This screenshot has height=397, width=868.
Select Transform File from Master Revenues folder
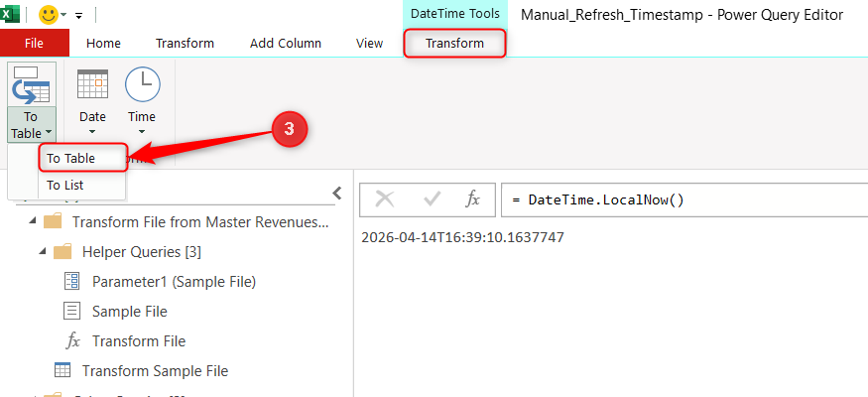(x=199, y=222)
